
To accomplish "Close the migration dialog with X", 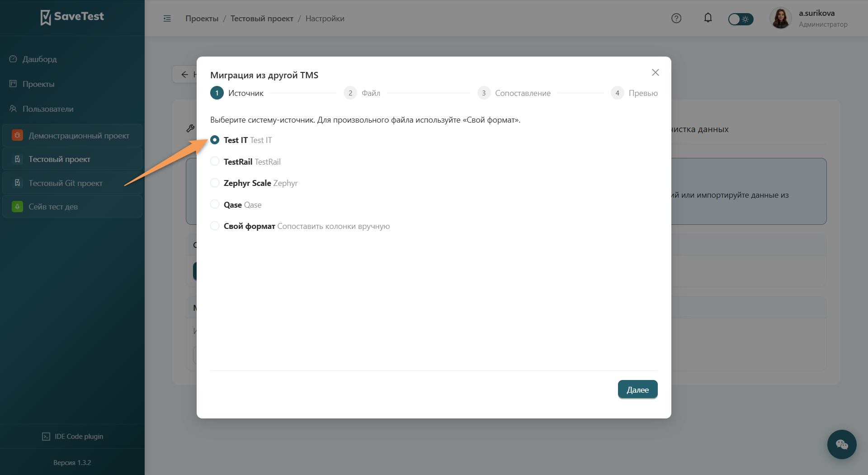I will pos(656,72).
